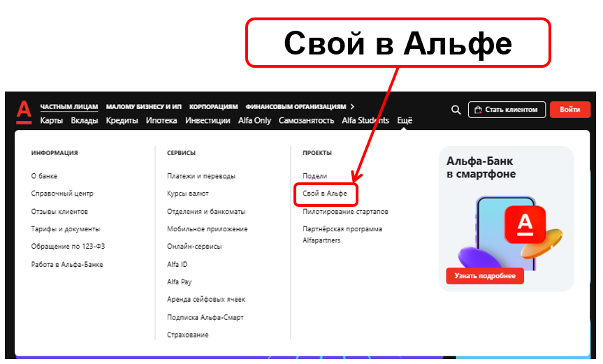Select Кредиты in the navigation bar

pos(122,121)
